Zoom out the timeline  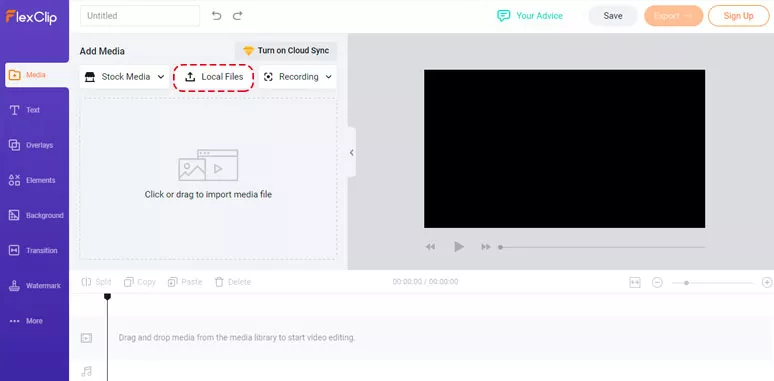[x=657, y=282]
